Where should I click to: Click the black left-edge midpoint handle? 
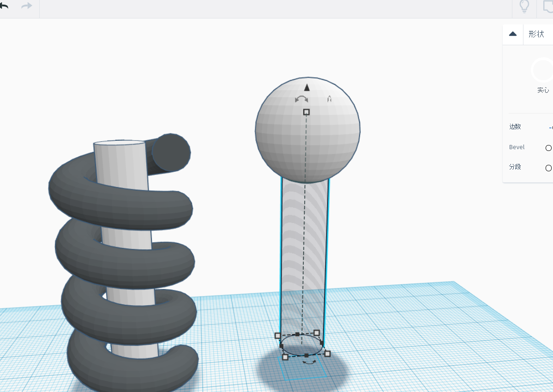pyautogui.click(x=282, y=346)
